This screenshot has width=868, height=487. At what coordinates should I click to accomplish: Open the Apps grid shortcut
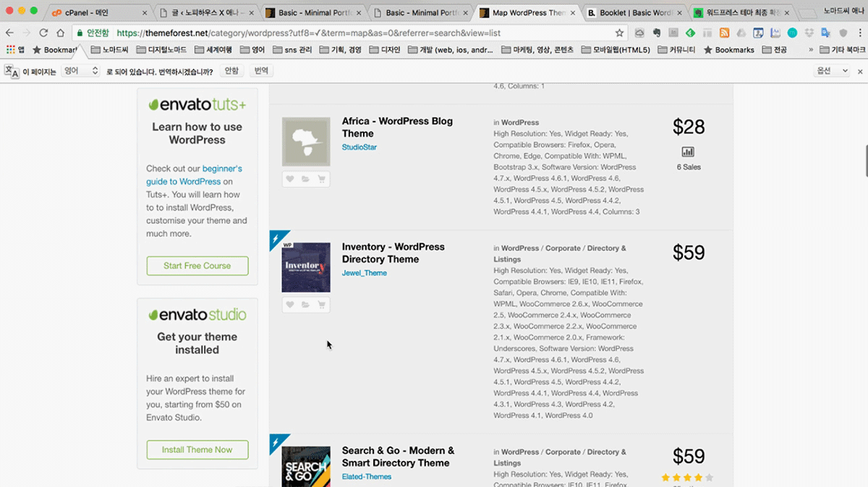(x=15, y=50)
